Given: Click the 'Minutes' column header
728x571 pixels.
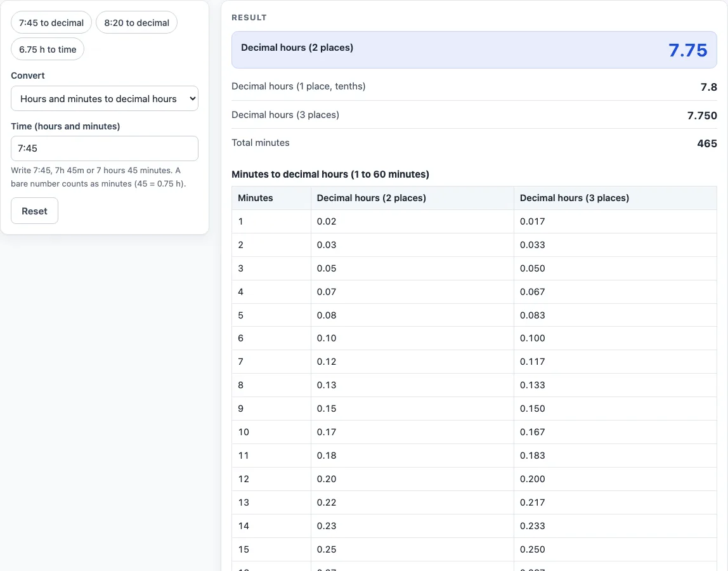Looking at the screenshot, I should click(271, 198).
